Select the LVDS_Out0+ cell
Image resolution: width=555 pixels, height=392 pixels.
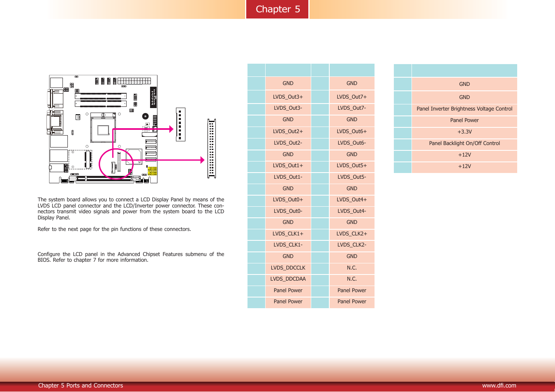click(x=288, y=200)
